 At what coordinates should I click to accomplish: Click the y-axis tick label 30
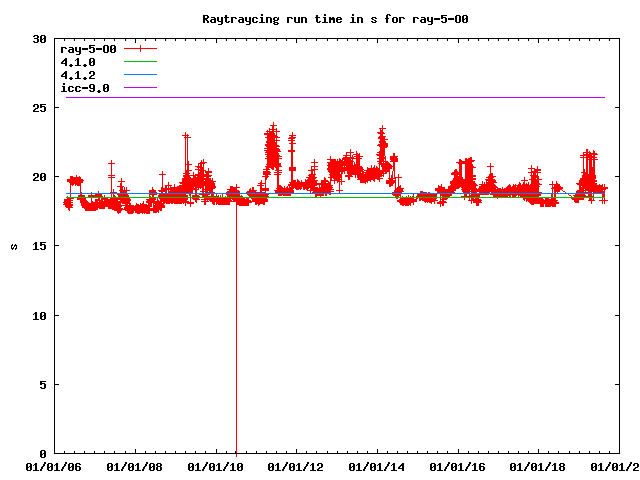[39, 39]
